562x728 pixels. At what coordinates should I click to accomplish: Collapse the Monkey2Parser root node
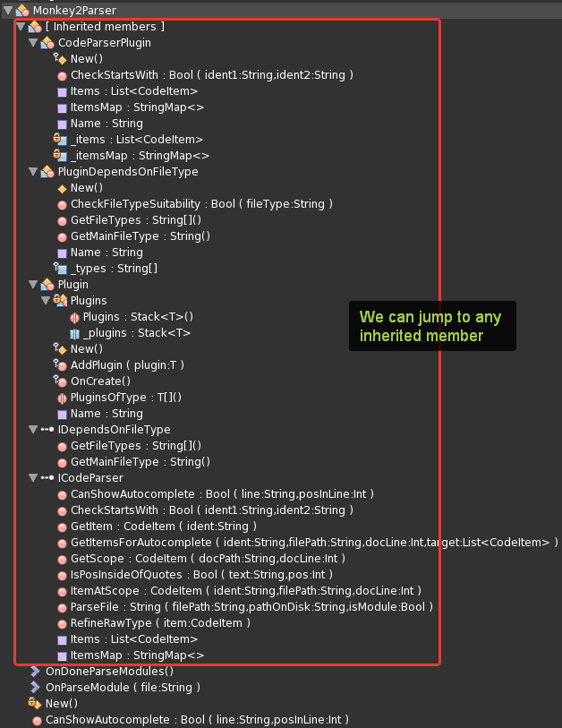point(7,10)
